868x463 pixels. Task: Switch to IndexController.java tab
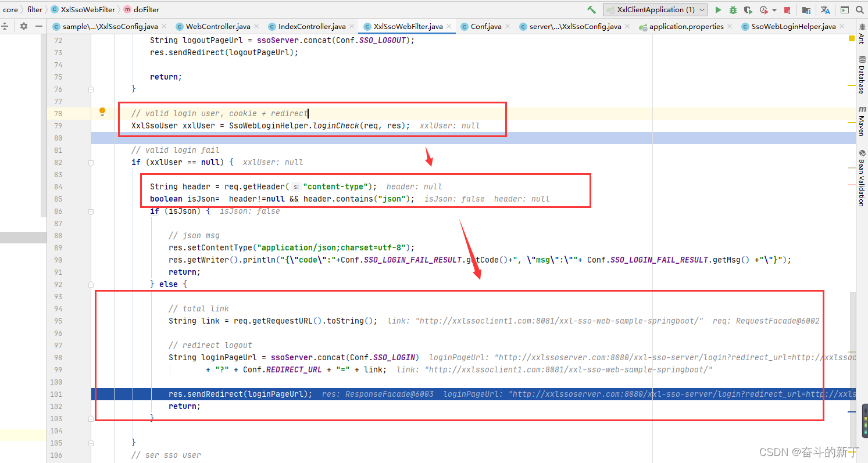312,27
